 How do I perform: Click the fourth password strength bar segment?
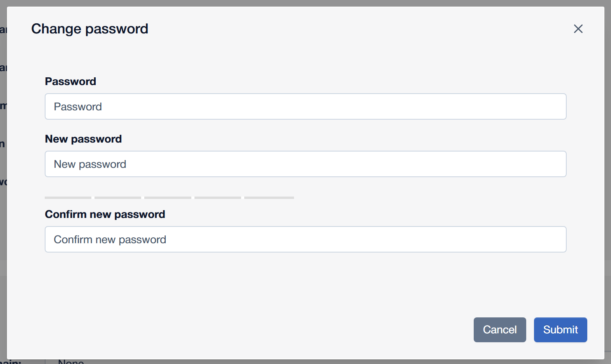tap(218, 198)
